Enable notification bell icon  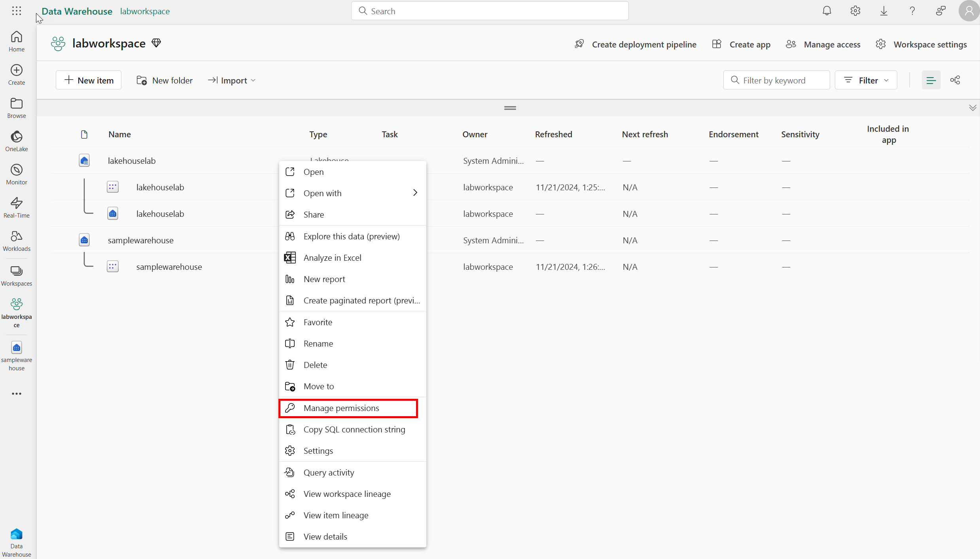(827, 11)
